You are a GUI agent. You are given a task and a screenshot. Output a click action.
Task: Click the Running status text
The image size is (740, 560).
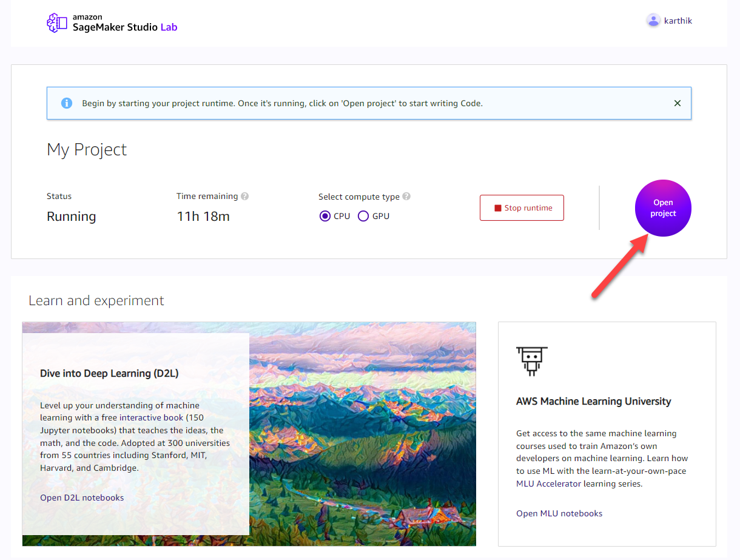(72, 217)
